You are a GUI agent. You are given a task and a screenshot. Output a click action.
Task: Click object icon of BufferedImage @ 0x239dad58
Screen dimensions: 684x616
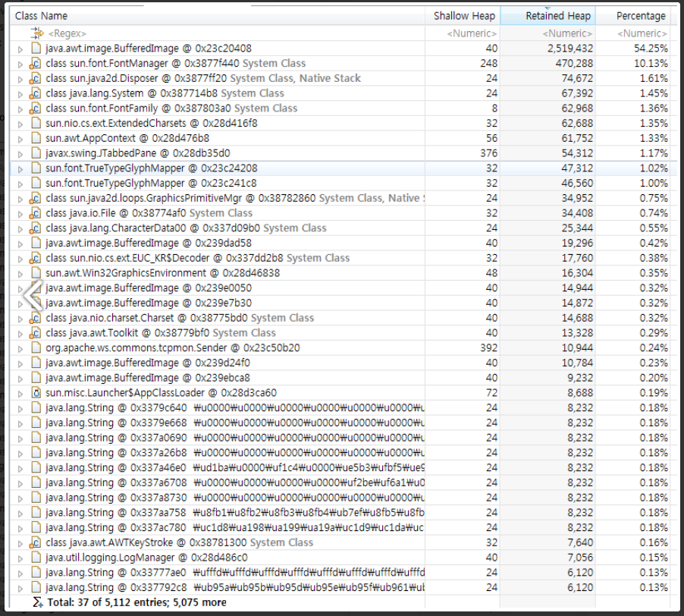pos(36,243)
